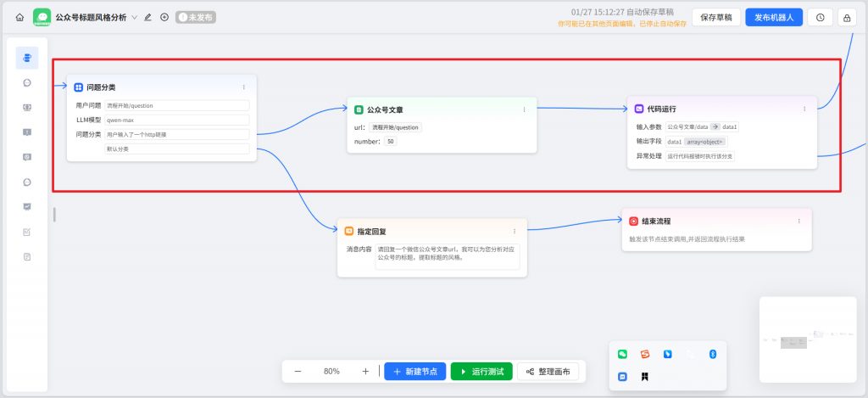Open WeChat from the tray popup
868x398 pixels.
pos(623,354)
